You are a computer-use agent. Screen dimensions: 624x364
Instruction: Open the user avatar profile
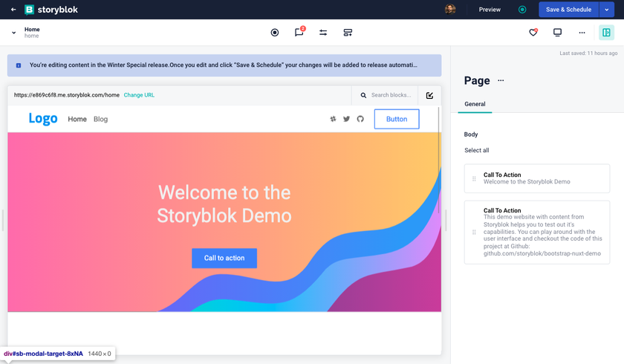(x=450, y=9)
